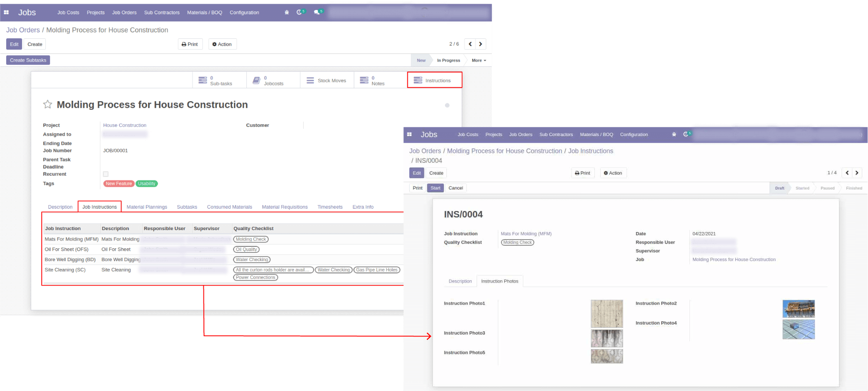The height and width of the screenshot is (391, 868).
Task: Open Sub-tasks stat button icon
Action: click(x=203, y=80)
